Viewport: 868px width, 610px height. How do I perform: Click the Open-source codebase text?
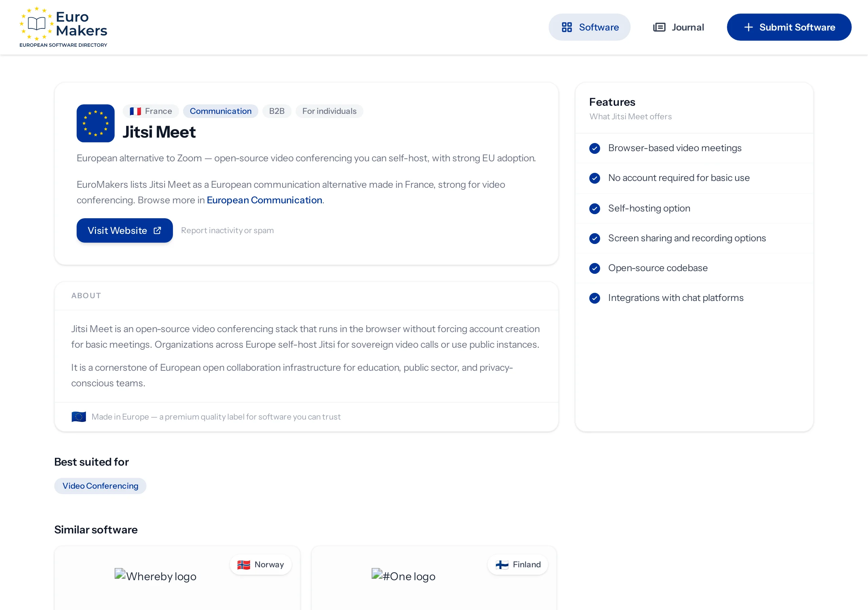coord(657,268)
